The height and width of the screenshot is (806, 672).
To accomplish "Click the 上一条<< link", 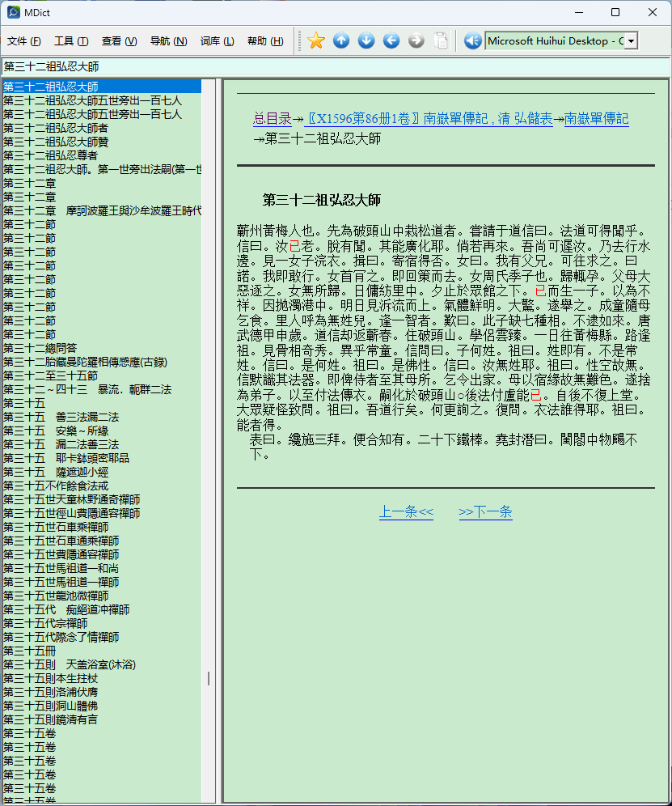I will [x=406, y=511].
